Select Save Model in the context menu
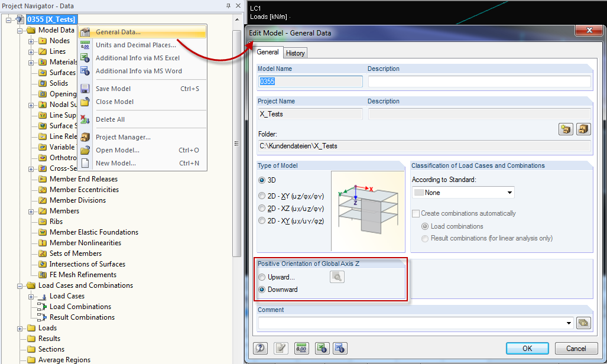607x364 pixels. (142, 89)
